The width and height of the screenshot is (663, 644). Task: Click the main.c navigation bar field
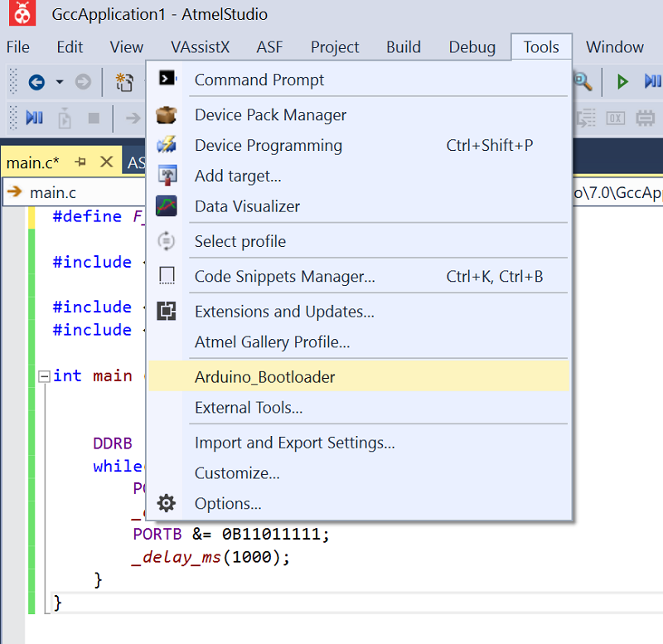(75, 192)
